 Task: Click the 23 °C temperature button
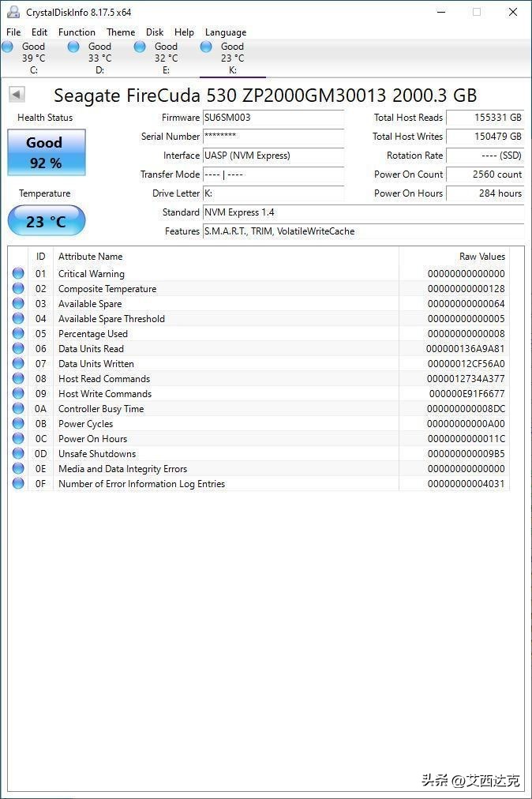coord(47,220)
